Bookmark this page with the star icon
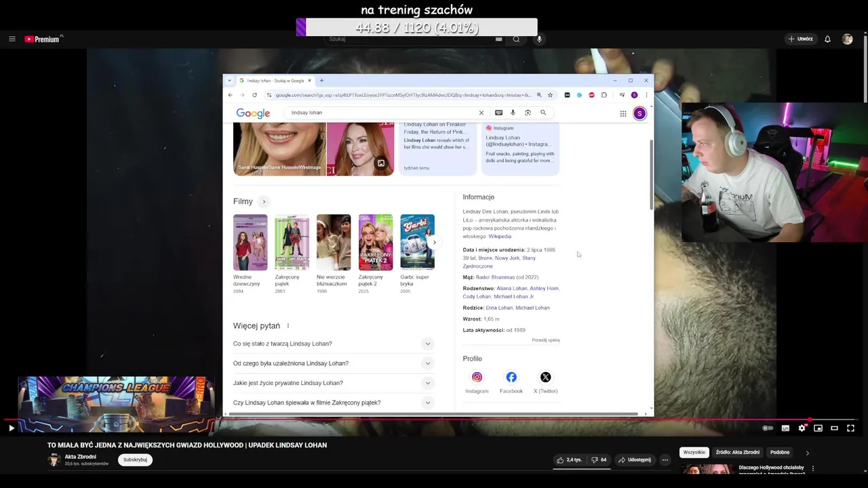The width and height of the screenshot is (868, 488). point(550,95)
